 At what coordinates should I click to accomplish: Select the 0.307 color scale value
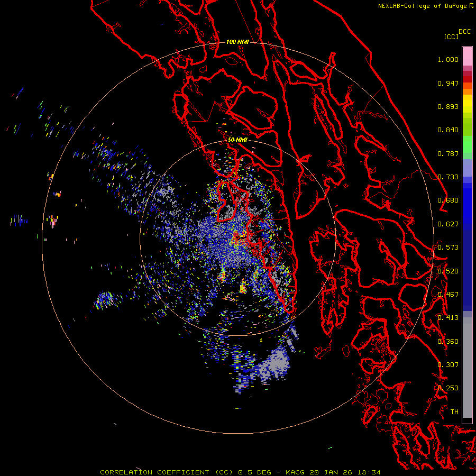click(x=448, y=365)
